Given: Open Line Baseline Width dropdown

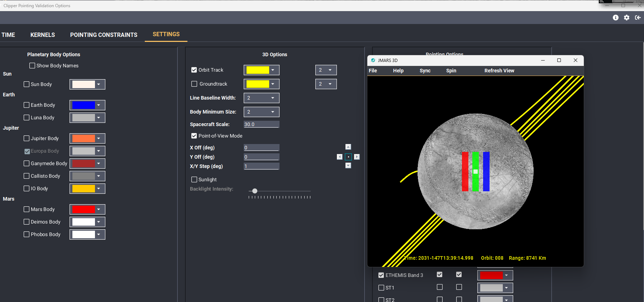Looking at the screenshot, I should click(262, 98).
